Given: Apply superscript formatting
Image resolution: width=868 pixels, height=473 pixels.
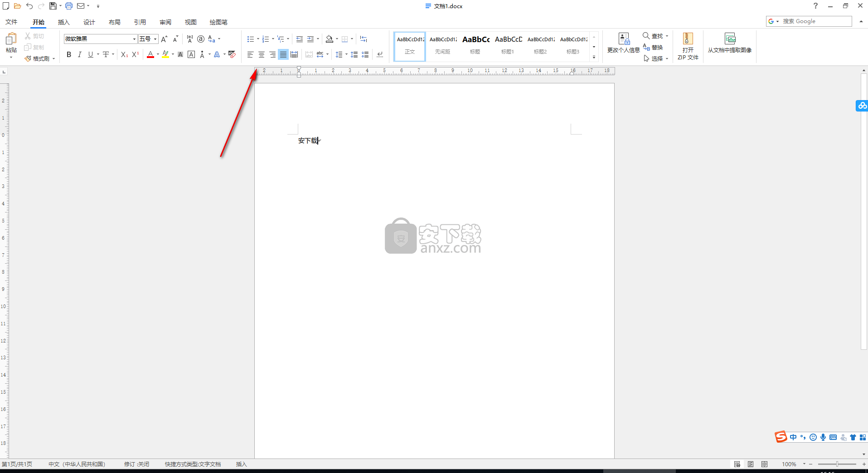Looking at the screenshot, I should pos(135,54).
